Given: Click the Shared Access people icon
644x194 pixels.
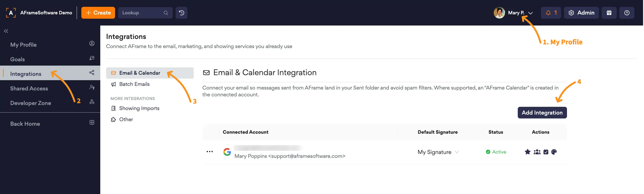Looking at the screenshot, I should click(92, 87).
